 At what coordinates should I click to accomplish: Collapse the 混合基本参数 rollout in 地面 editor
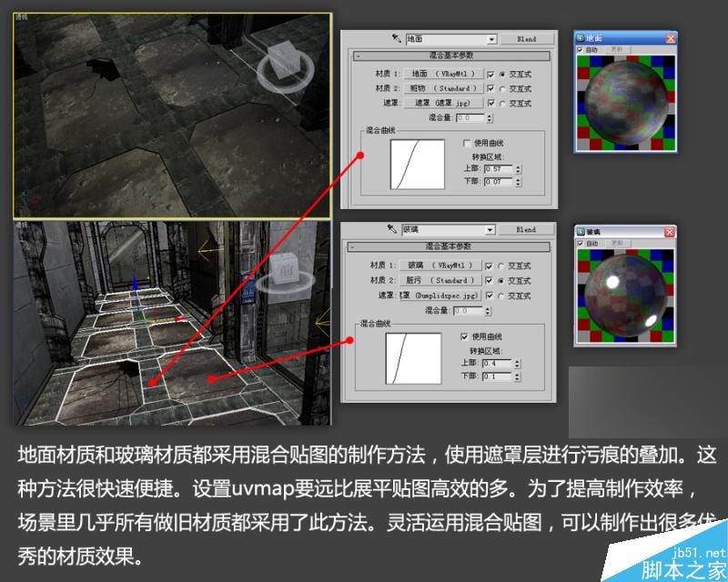358,55
